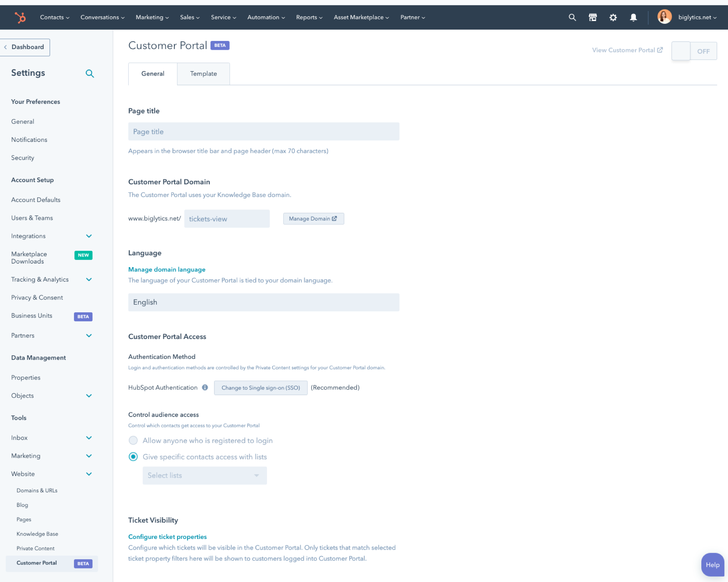Select Allow anyone who is registered radio button

[133, 441]
